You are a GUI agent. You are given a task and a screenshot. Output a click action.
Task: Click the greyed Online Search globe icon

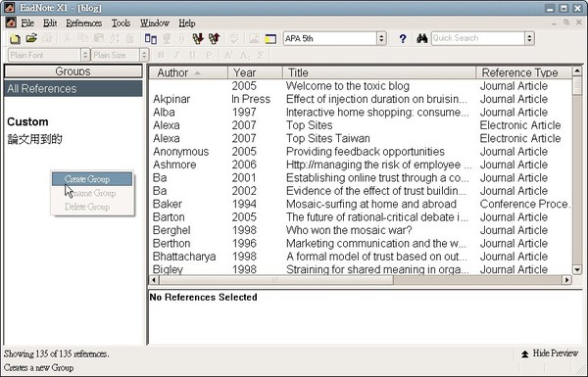pos(167,38)
